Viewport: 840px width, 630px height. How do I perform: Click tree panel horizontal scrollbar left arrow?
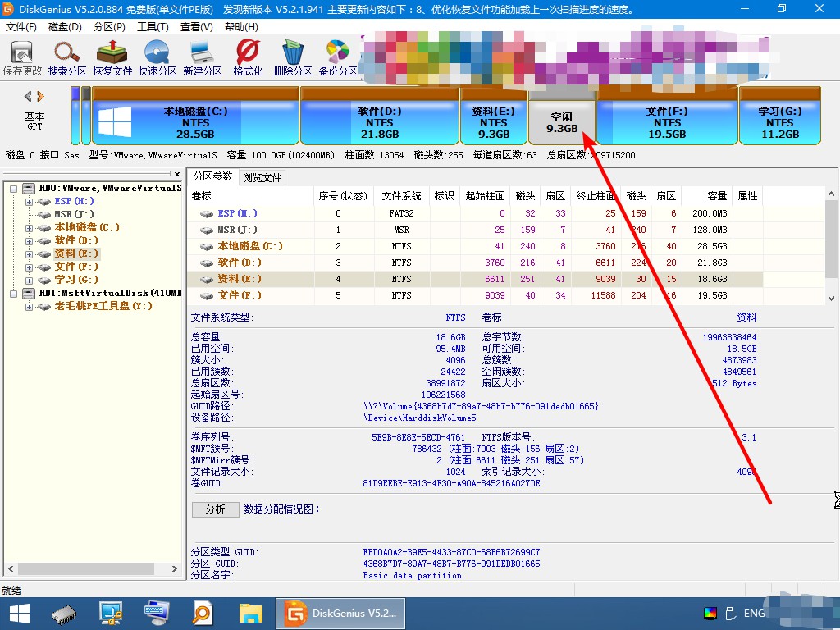(x=11, y=569)
